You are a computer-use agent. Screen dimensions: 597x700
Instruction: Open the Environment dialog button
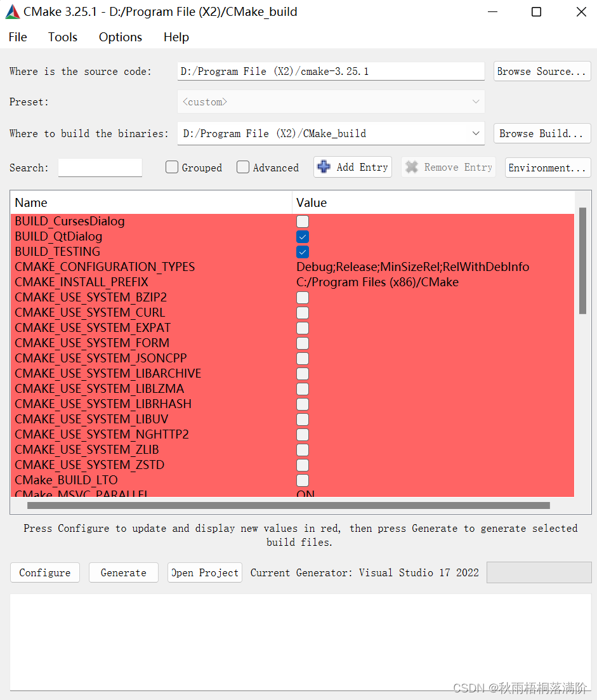548,168
